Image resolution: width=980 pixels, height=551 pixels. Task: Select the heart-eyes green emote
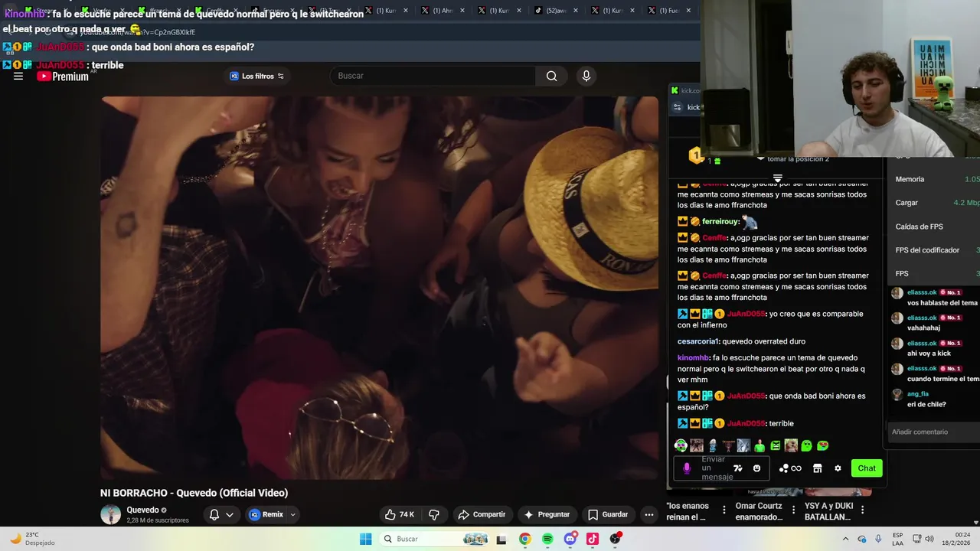tap(823, 445)
